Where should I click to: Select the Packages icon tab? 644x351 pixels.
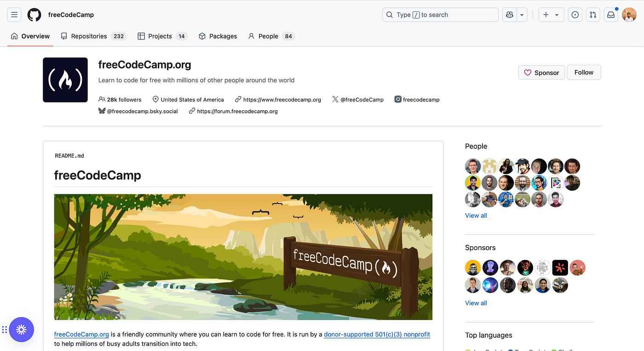point(218,36)
